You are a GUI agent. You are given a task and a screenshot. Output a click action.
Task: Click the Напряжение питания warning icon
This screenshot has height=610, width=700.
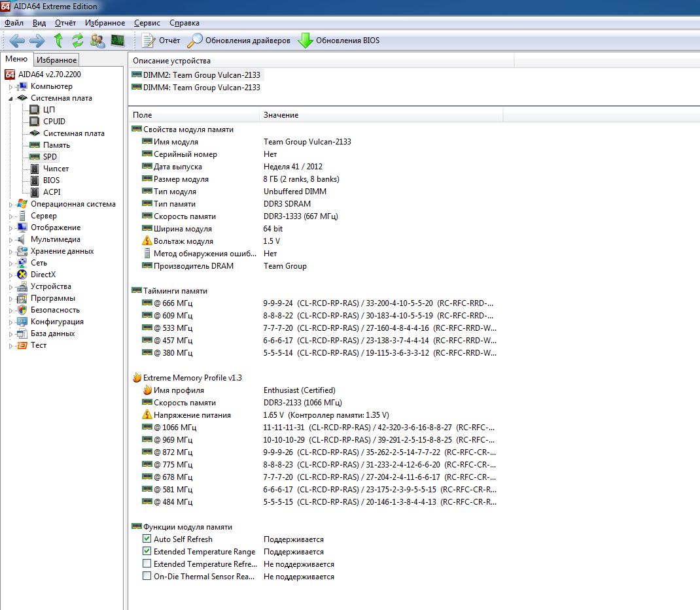(147, 415)
